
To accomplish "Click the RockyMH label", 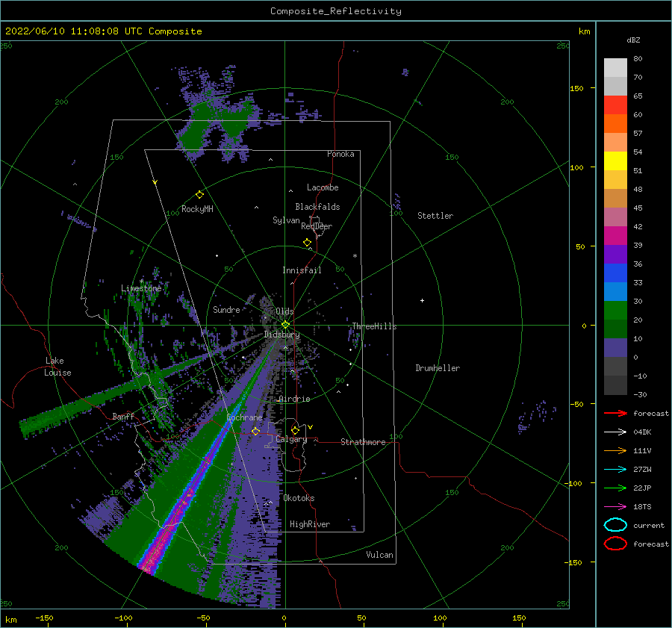I will point(197,209).
